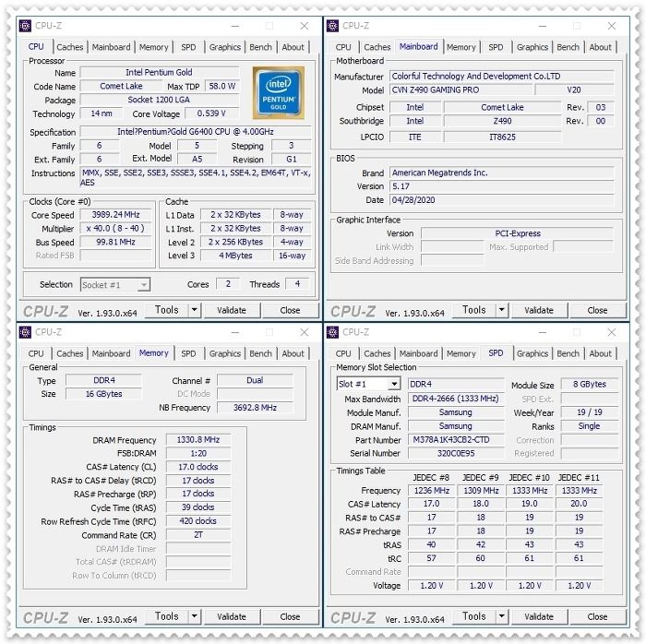Screen dimensions: 646x644
Task: Click BIOS brand American Megatrends Inc.
Action: click(x=502, y=173)
